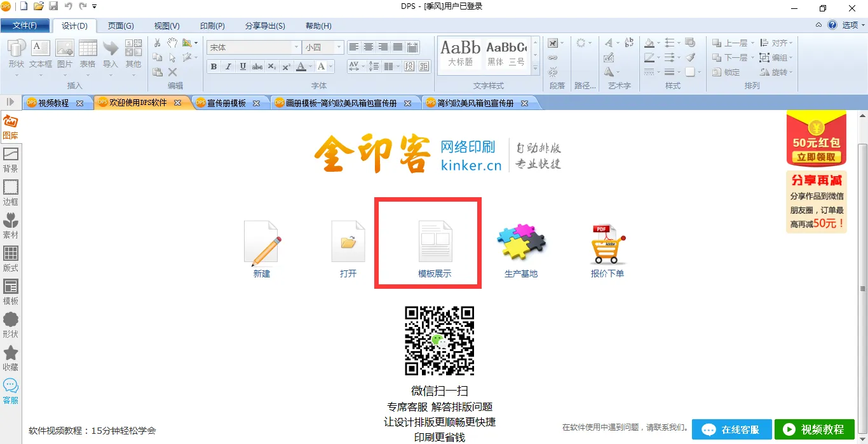Toggle Bold text formatting
The width and height of the screenshot is (868, 444).
click(x=214, y=67)
